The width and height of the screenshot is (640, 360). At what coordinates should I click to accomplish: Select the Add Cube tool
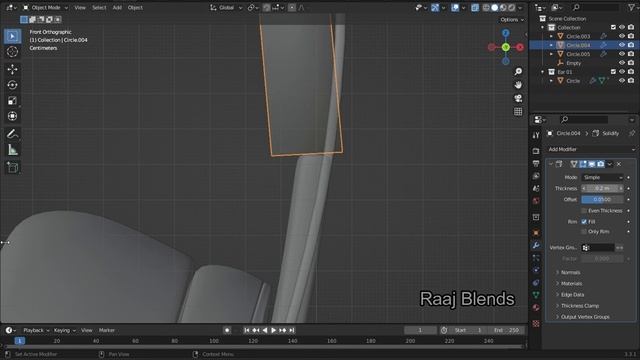(12, 167)
